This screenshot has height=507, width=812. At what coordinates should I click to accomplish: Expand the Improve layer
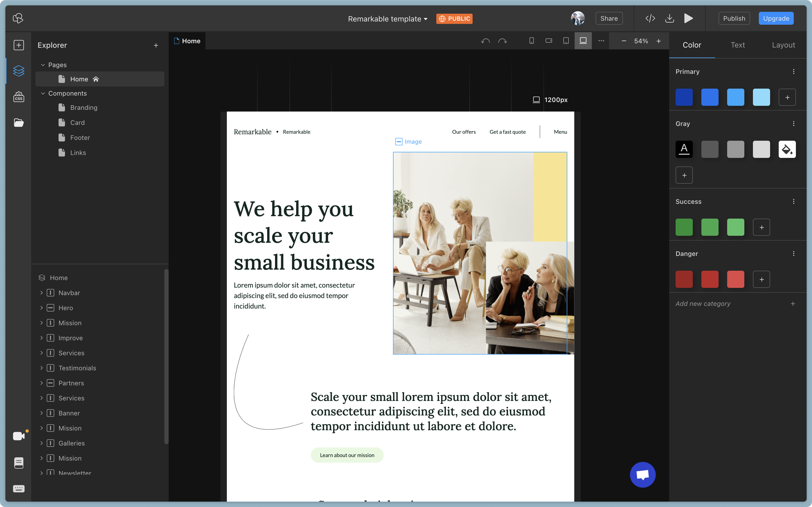coord(42,338)
